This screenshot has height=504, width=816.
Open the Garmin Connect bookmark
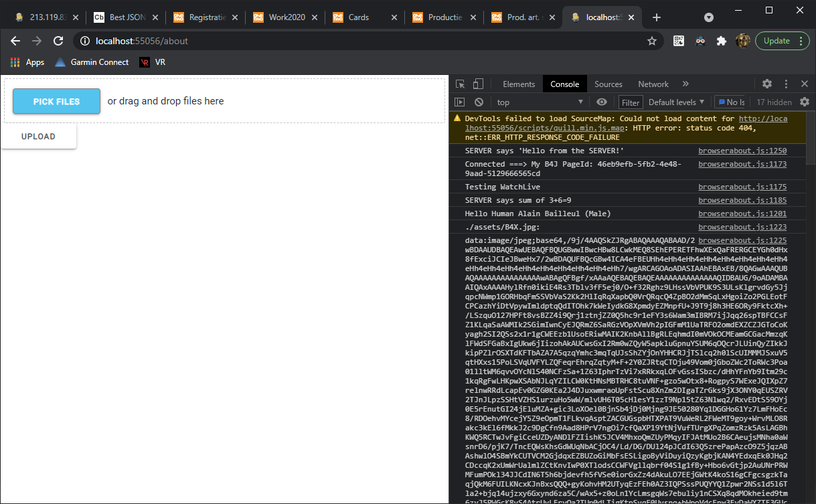(92, 62)
